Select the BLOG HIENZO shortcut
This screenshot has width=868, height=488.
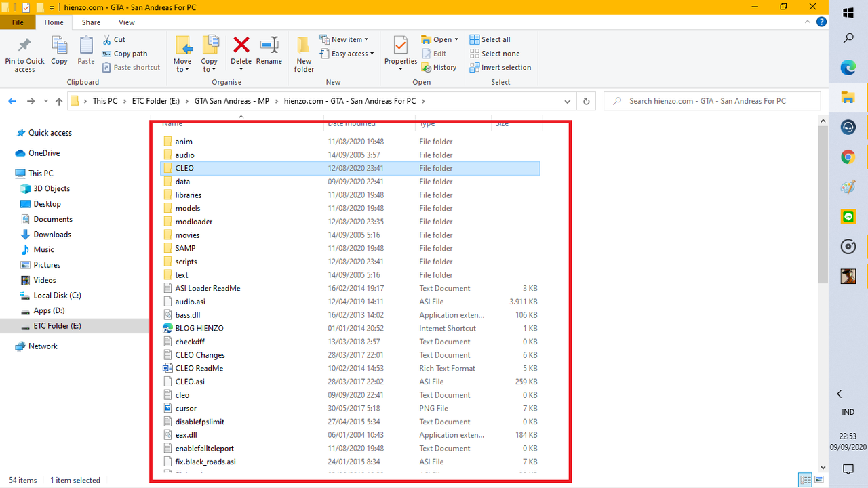[x=350, y=328]
